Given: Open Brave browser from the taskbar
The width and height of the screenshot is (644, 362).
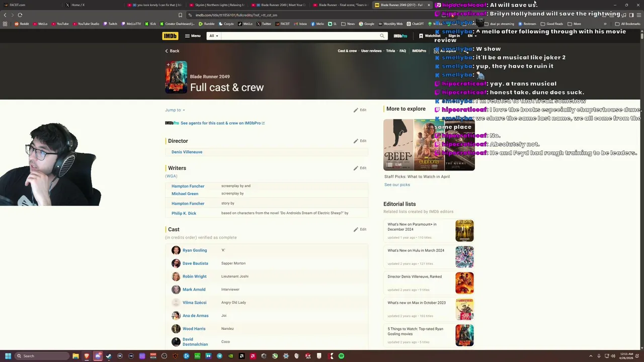Looking at the screenshot, I should point(87,356).
